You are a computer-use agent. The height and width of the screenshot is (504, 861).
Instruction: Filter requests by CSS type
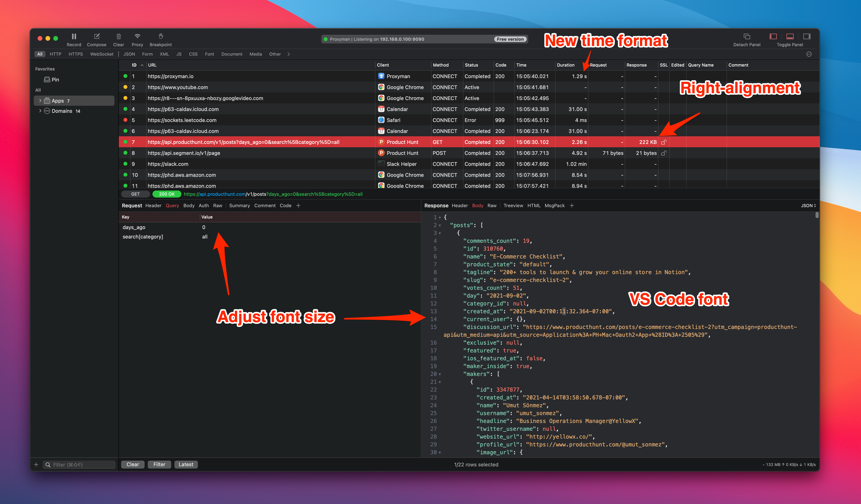point(193,54)
